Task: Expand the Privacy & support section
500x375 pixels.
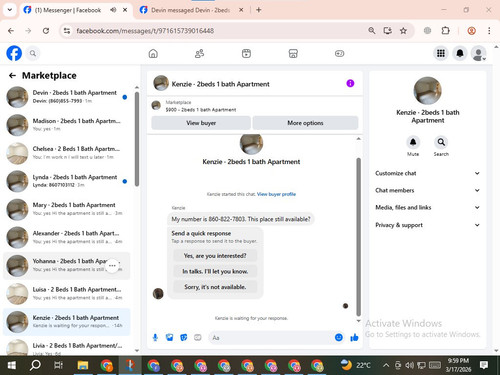Action: point(428,225)
